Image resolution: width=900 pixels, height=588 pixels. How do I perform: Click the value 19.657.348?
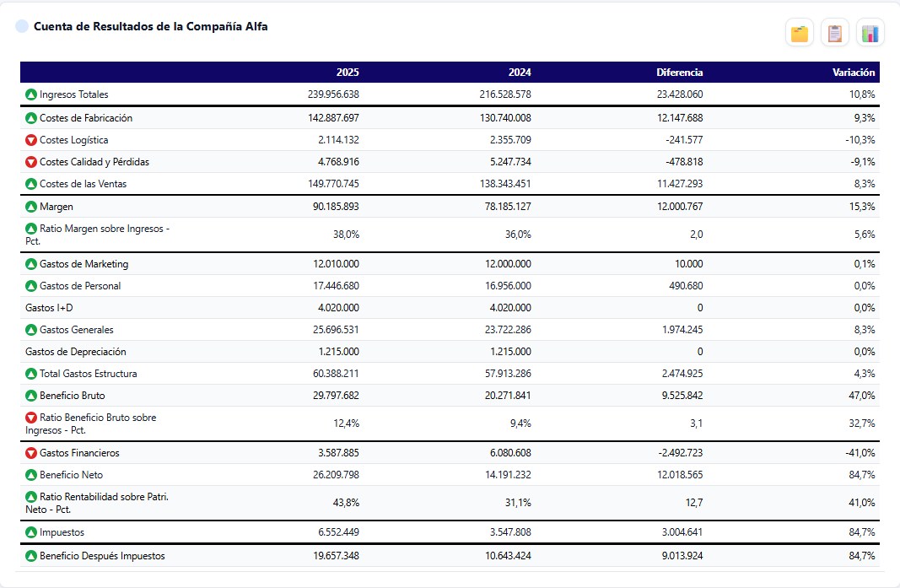pyautogui.click(x=336, y=556)
